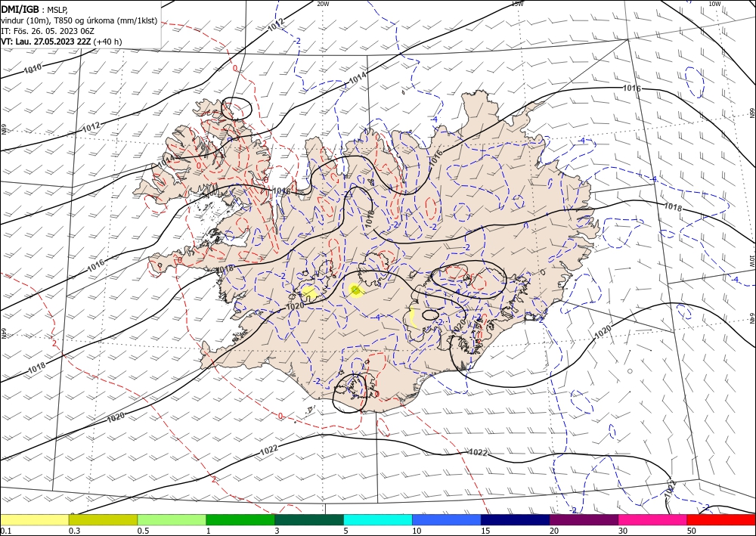The height and width of the screenshot is (536, 756).
Task: Click the 'DMI/IGB : MSLP,' title text
Action: click(35, 8)
